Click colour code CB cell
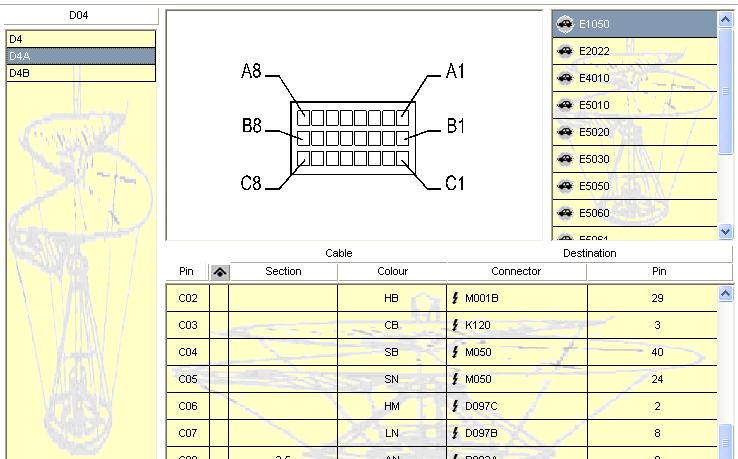 (392, 325)
